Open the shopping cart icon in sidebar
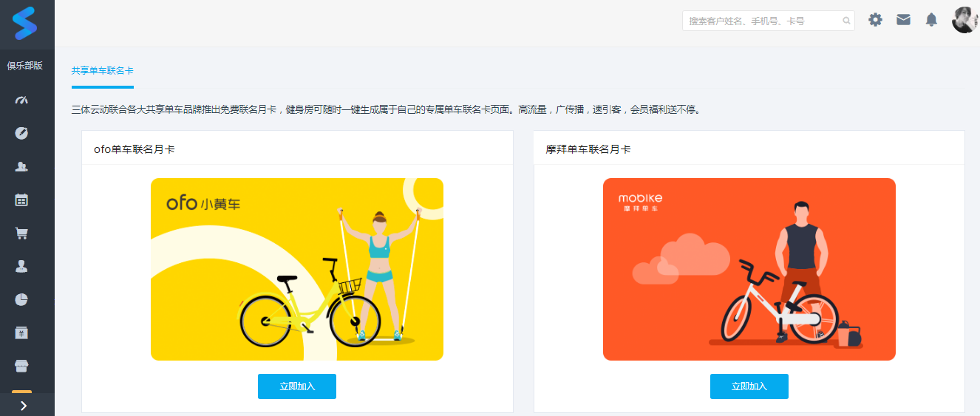Screen dimensions: 980x416 [21, 233]
